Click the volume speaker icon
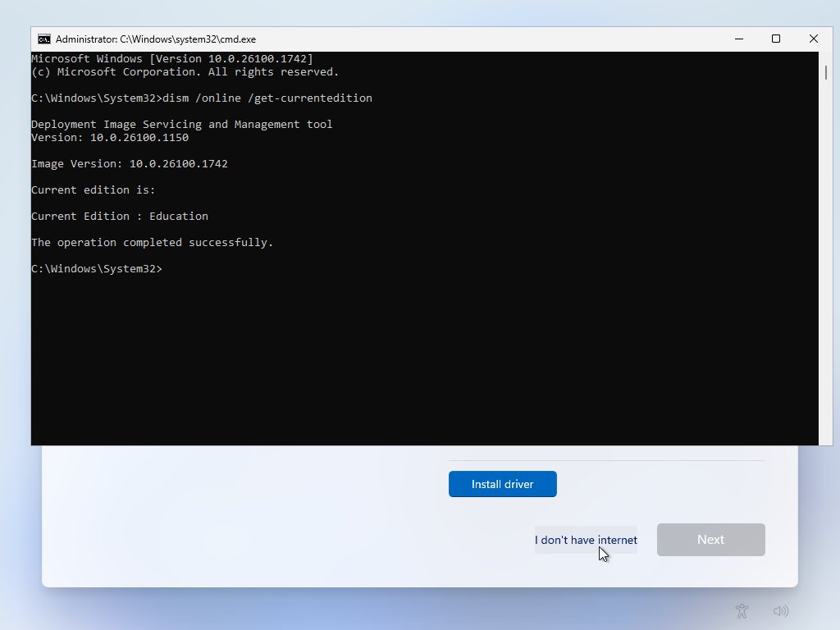Viewport: 840px width, 630px height. point(781,610)
